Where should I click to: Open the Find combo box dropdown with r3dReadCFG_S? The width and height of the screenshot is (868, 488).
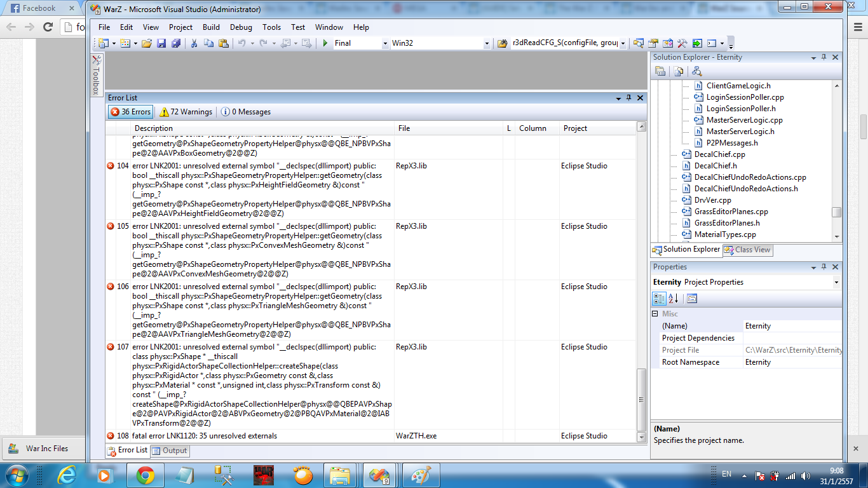point(623,43)
